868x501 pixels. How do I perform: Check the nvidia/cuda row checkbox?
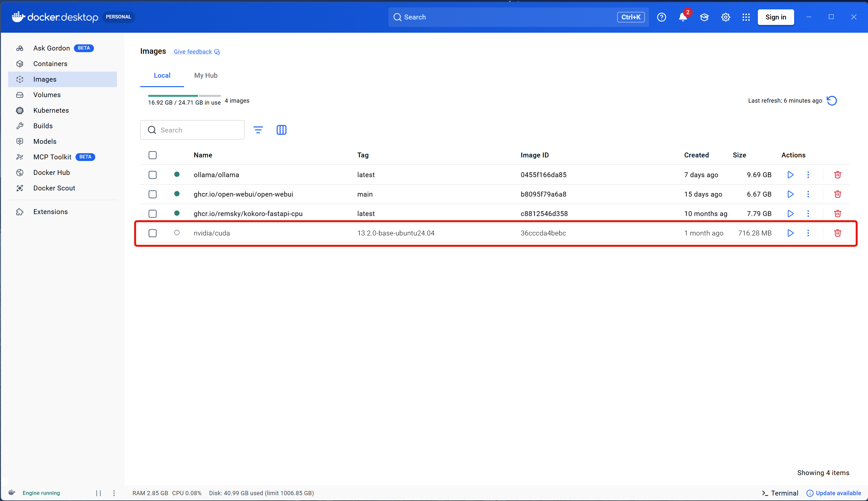click(153, 233)
